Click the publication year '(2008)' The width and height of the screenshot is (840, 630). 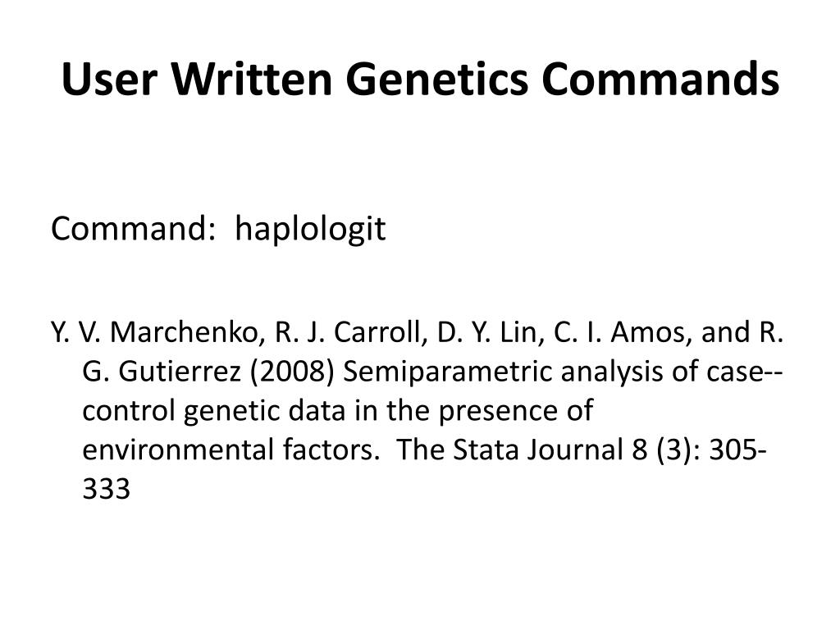pos(292,372)
